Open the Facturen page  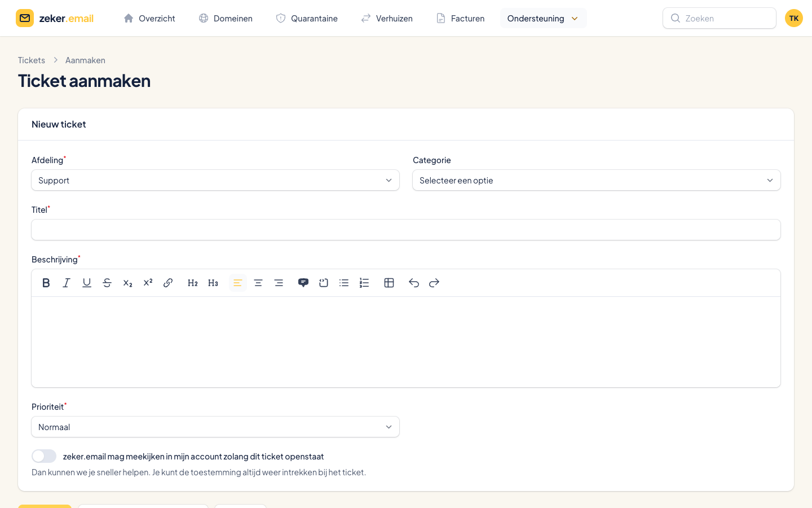(x=460, y=19)
